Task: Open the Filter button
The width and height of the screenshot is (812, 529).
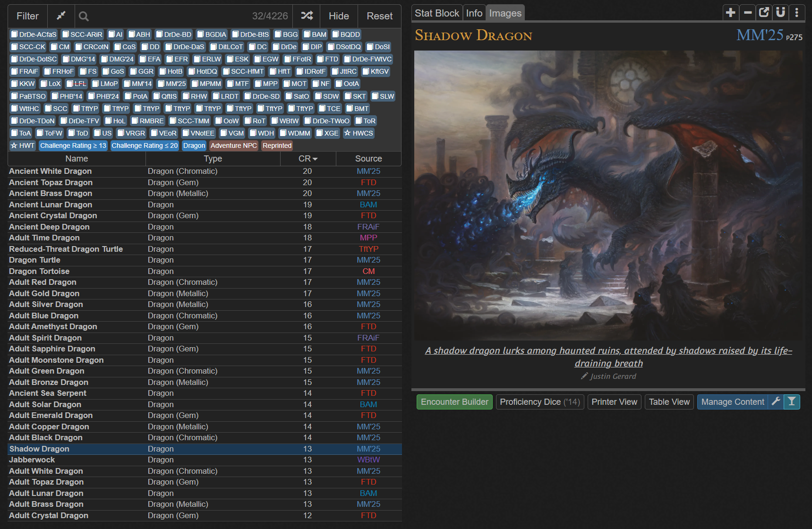Action: [27, 16]
